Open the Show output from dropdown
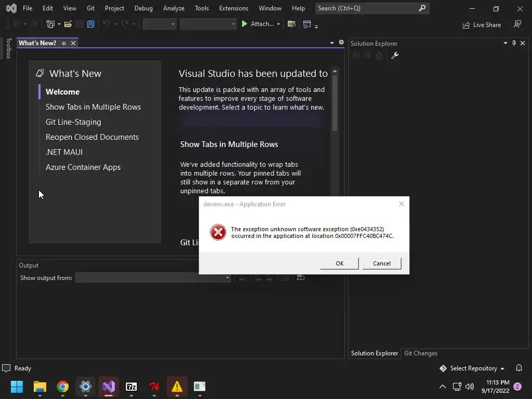 click(x=153, y=277)
